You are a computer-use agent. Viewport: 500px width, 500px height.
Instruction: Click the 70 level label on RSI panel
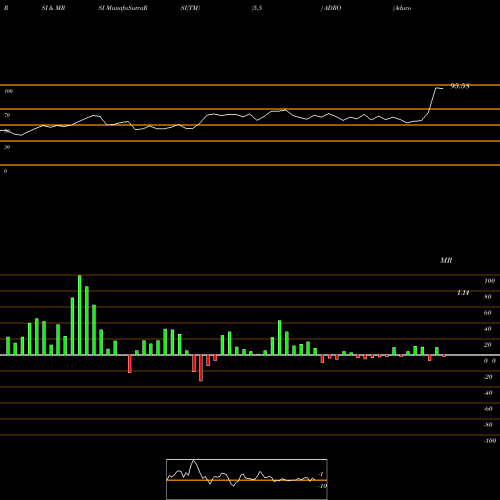[7, 115]
